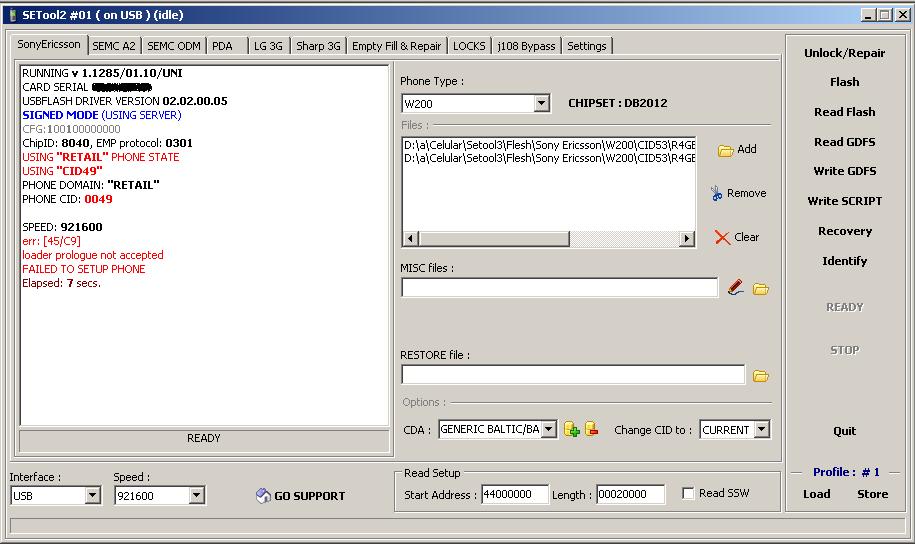Click the files list horizontal scrollbar thumb
Image resolution: width=915 pixels, height=544 pixels.
[x=494, y=238]
